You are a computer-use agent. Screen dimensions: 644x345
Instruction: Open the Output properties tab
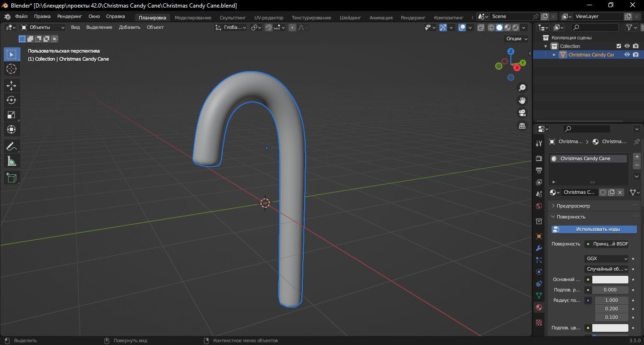(539, 170)
